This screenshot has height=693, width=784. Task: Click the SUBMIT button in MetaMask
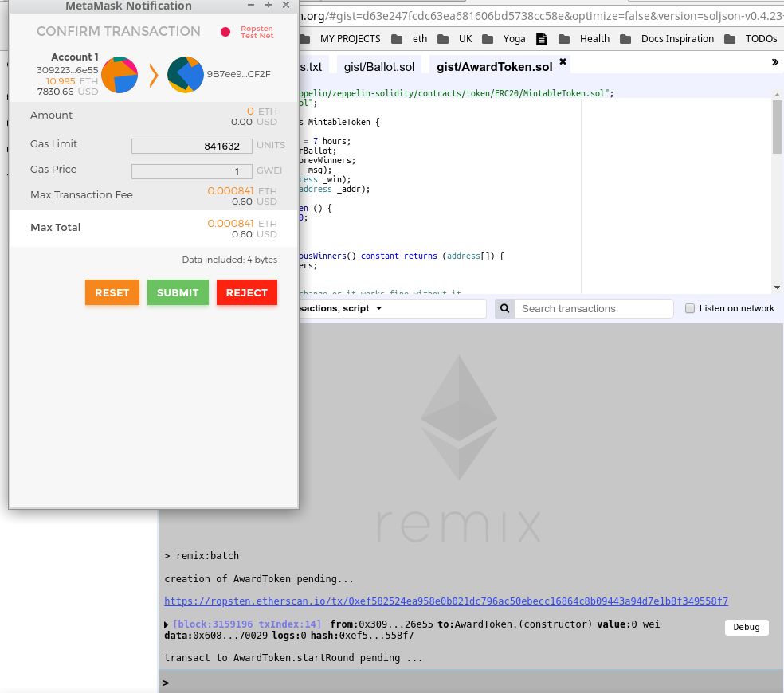click(x=178, y=292)
